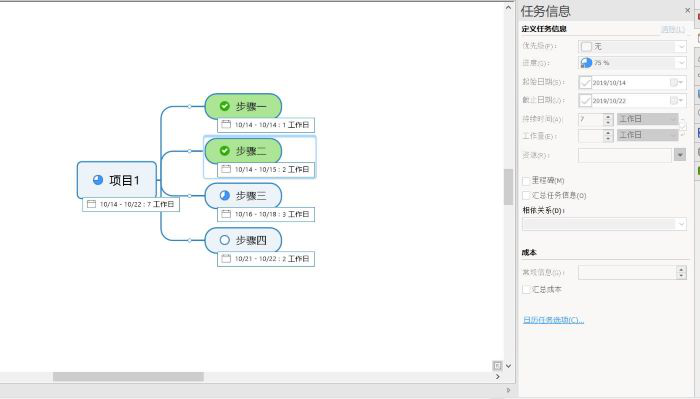Click the calendar icon under 项目1
The width and height of the screenshot is (700, 399).
92,204
